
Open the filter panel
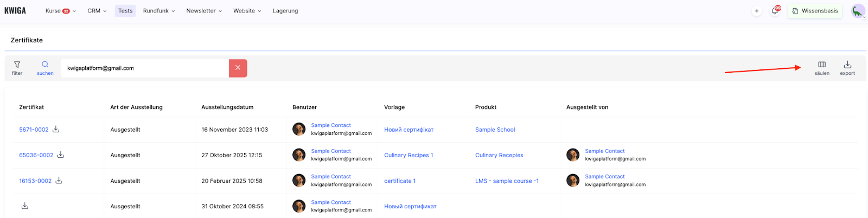pyautogui.click(x=17, y=68)
